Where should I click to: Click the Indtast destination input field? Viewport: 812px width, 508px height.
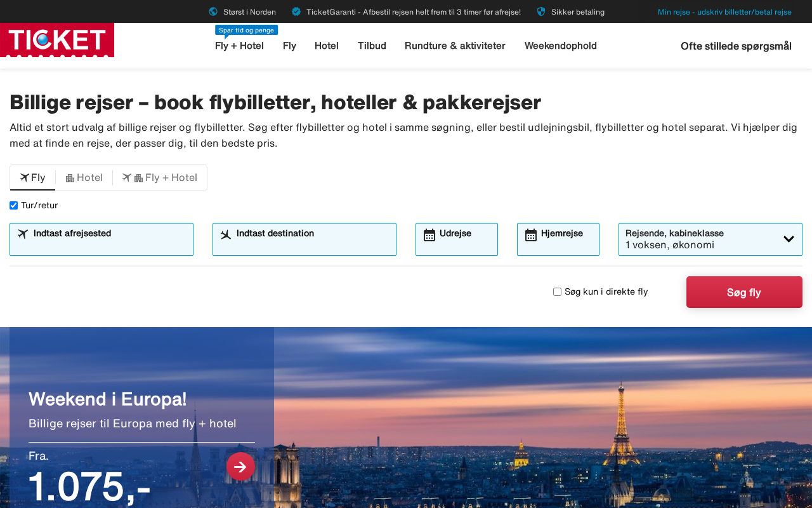coord(304,239)
